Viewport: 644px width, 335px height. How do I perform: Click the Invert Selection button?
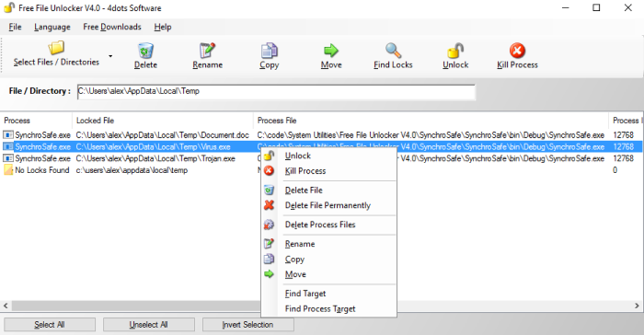point(247,325)
